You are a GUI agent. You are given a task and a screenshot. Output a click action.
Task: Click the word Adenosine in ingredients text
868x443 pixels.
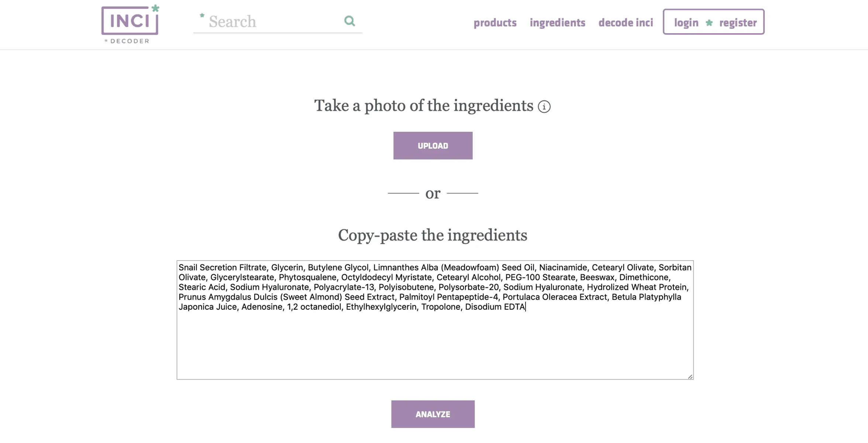[262, 307]
